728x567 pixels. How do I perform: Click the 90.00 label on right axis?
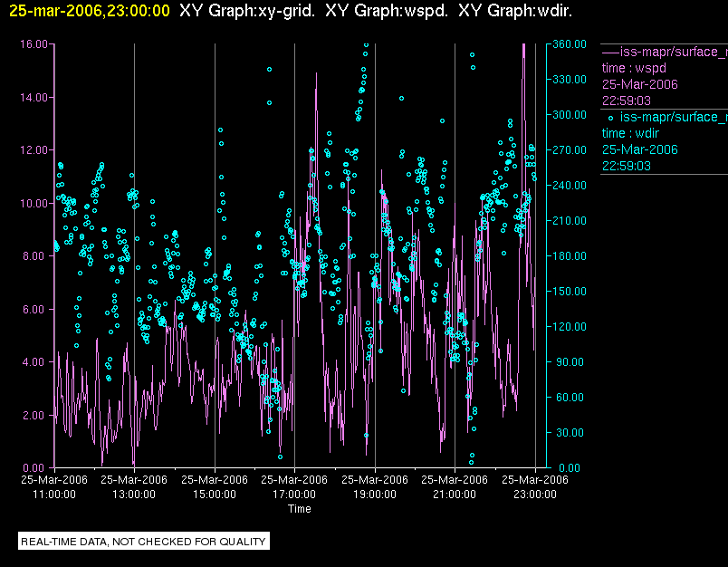click(x=570, y=361)
